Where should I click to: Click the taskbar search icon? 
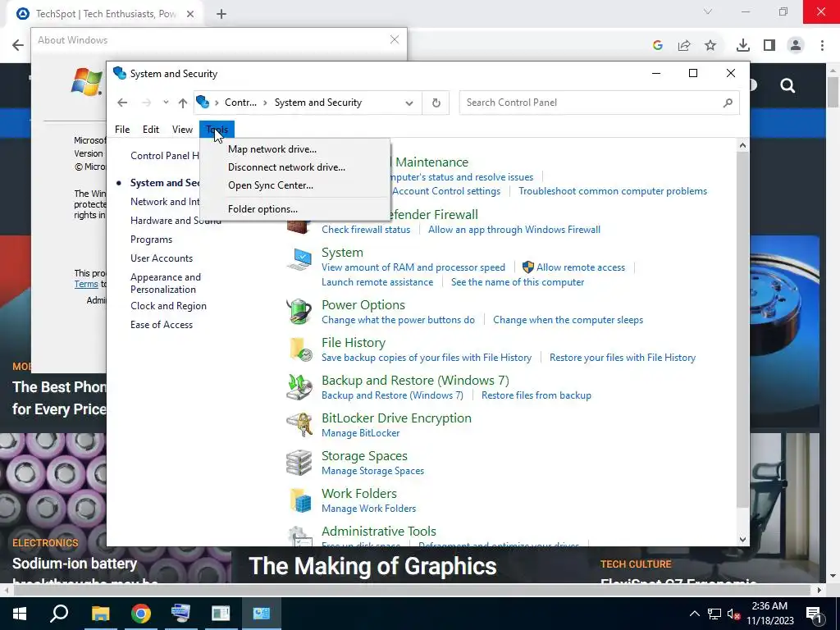pos(59,613)
